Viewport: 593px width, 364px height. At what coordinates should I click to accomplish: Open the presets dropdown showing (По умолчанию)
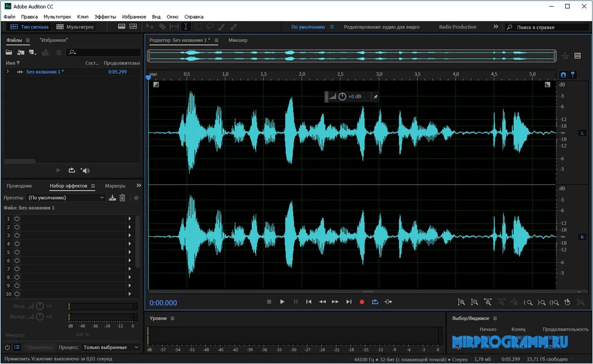(x=65, y=197)
